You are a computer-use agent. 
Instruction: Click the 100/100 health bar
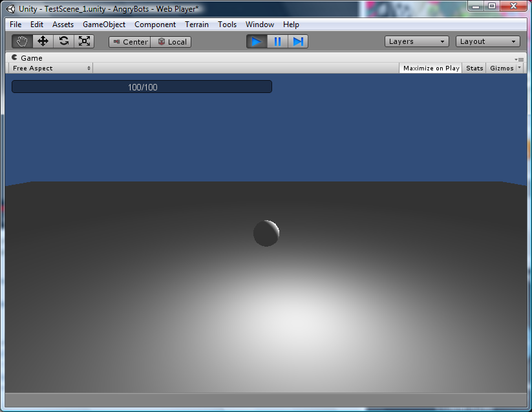coord(142,87)
